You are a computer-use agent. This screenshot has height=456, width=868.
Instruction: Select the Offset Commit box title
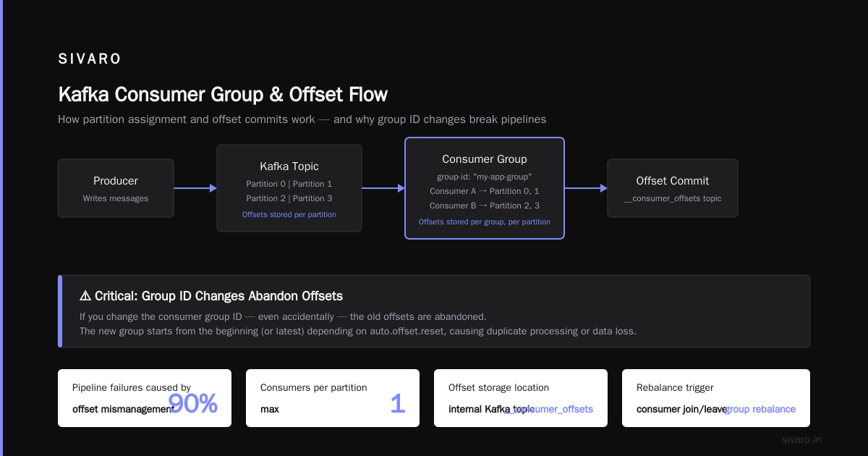pyautogui.click(x=673, y=181)
